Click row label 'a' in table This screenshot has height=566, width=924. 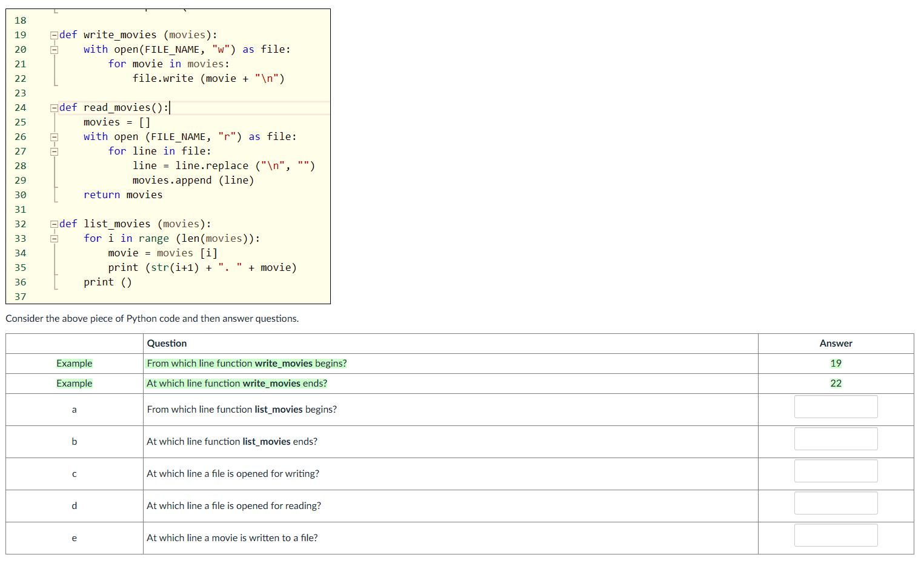pos(74,410)
